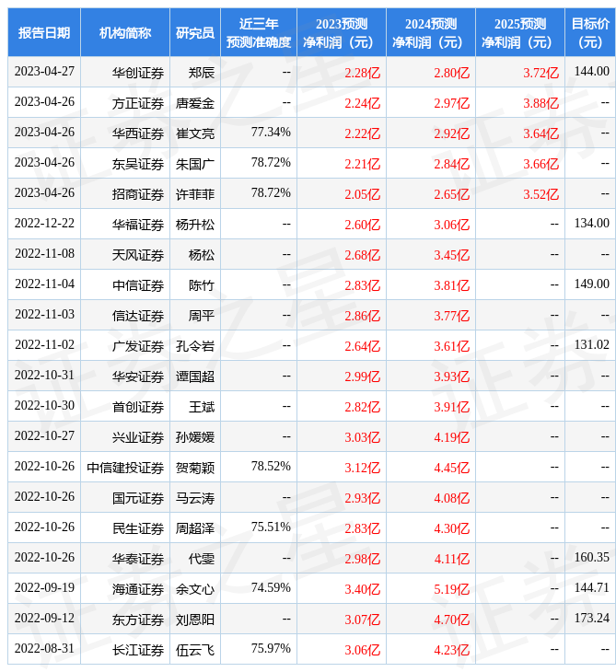
Task: Click the 74.59% accuracy value
Action: (271, 588)
